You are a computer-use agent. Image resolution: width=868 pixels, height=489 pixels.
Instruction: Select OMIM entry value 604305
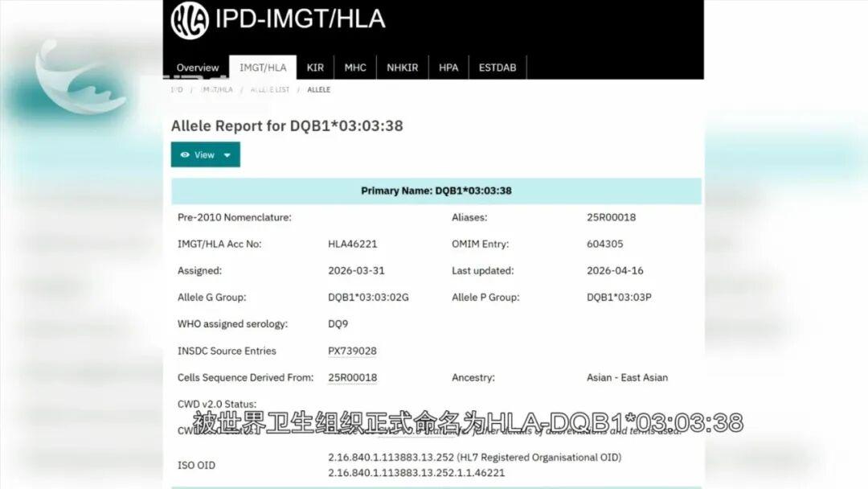(x=604, y=244)
